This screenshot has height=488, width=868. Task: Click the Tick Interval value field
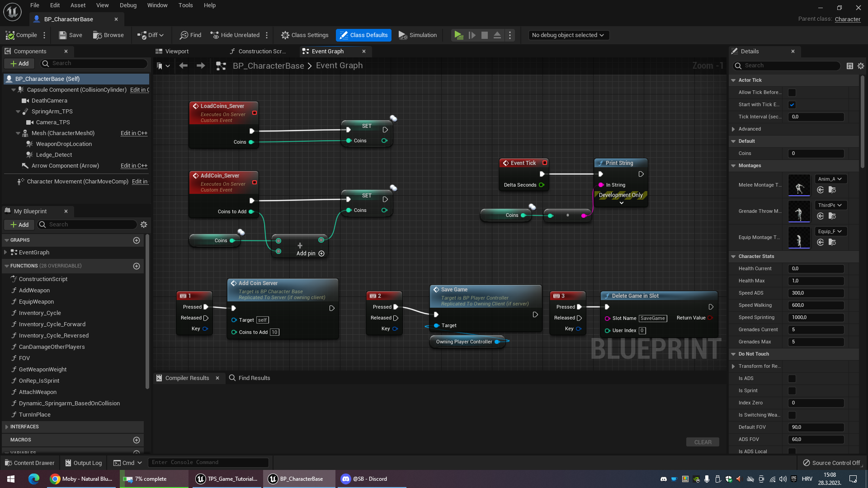coord(816,117)
